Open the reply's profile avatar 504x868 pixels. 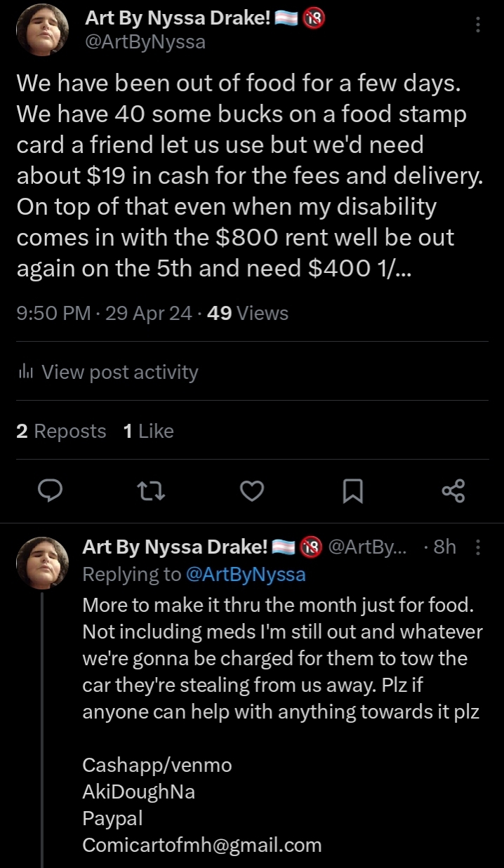(x=42, y=563)
